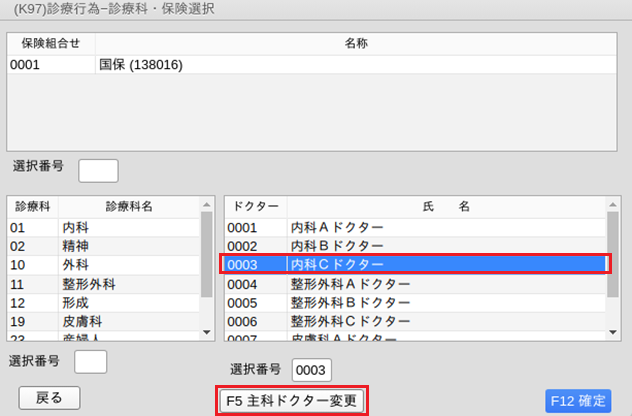Focus the insurance 選択番号 input field
632x416 pixels.
point(98,170)
